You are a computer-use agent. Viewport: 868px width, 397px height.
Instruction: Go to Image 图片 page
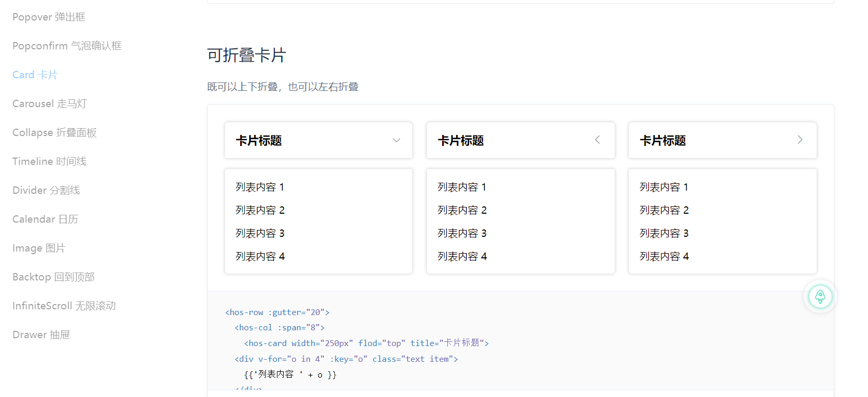pyautogui.click(x=39, y=248)
